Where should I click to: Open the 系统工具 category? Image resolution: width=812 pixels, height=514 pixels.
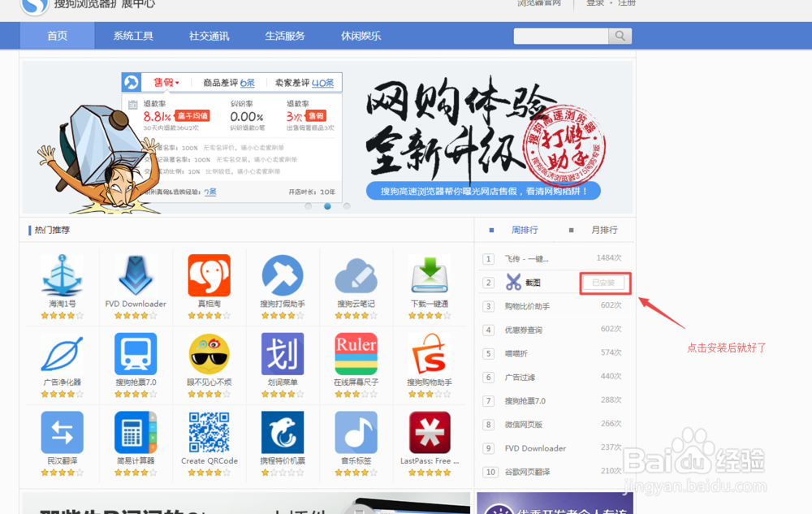[133, 36]
